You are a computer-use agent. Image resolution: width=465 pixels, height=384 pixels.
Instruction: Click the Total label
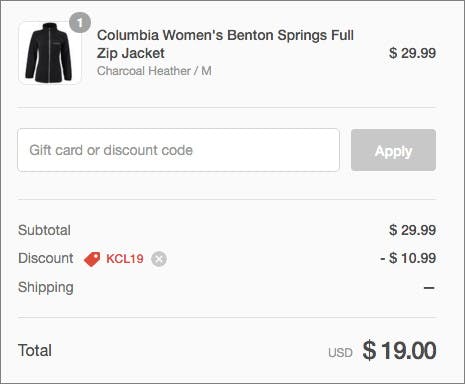tap(35, 350)
